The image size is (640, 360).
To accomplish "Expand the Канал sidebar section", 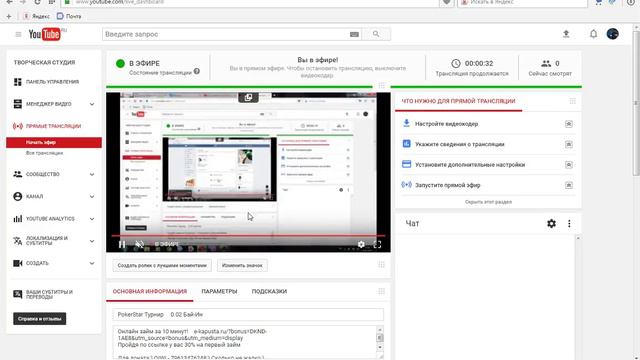I will pyautogui.click(x=92, y=197).
